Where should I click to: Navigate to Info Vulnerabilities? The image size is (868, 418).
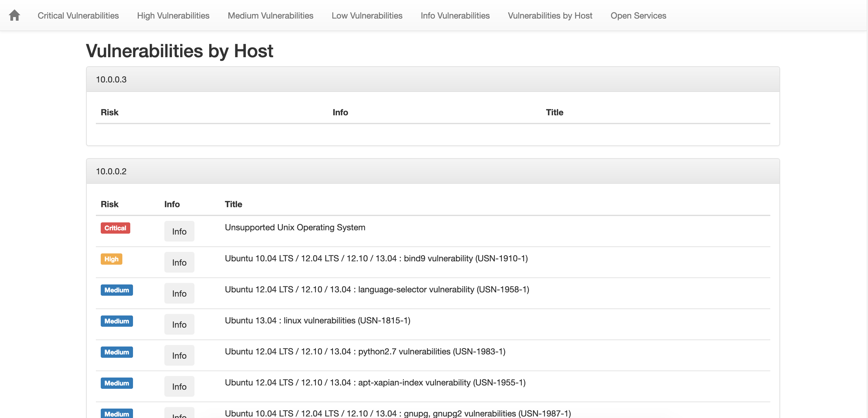[455, 16]
